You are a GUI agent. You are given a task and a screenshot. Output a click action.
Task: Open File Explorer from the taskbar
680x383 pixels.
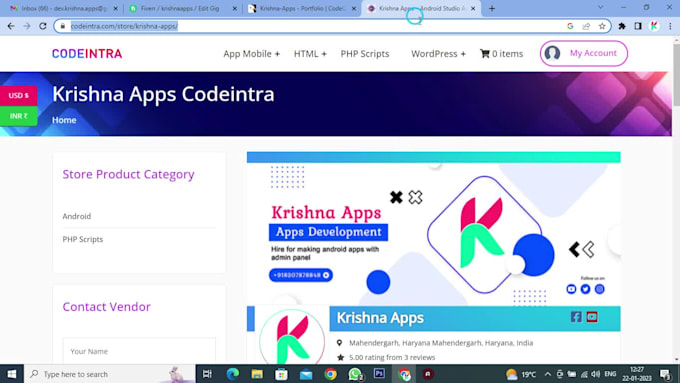click(x=257, y=374)
